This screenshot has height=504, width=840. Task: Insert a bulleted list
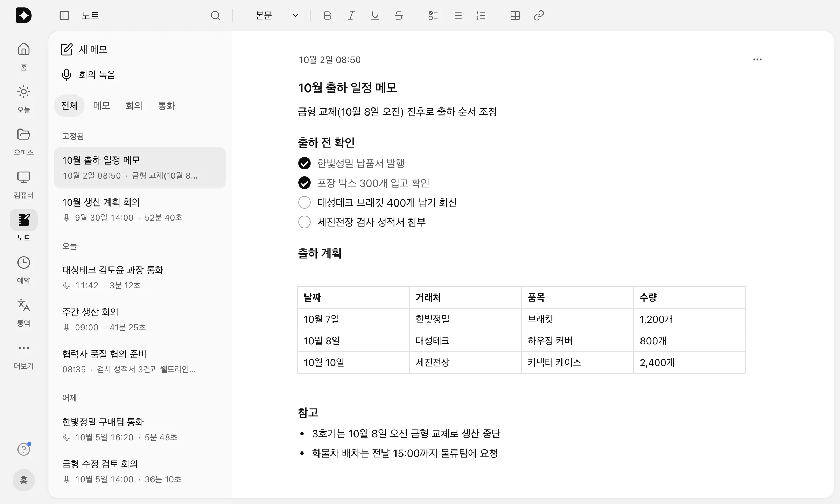click(x=457, y=15)
